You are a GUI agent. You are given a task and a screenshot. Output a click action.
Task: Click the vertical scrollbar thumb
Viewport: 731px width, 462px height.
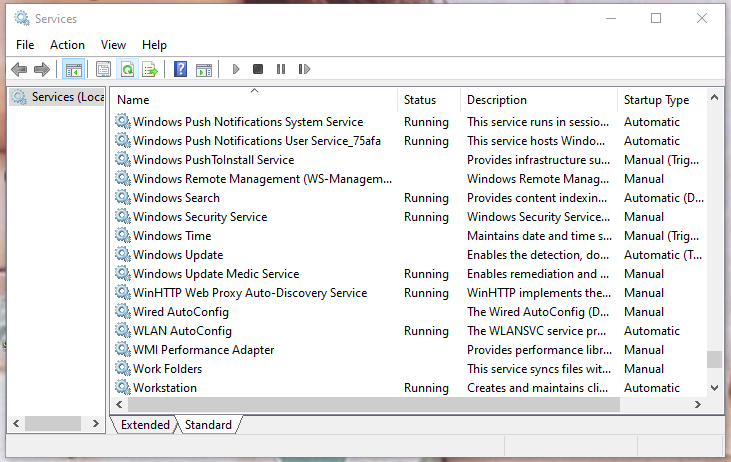point(714,359)
